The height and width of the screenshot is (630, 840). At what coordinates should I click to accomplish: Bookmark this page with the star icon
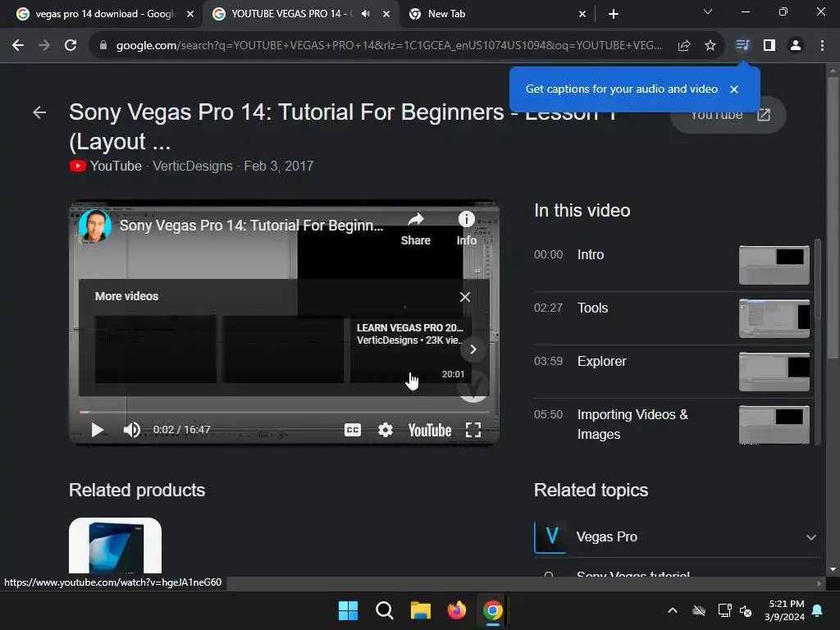pos(710,46)
